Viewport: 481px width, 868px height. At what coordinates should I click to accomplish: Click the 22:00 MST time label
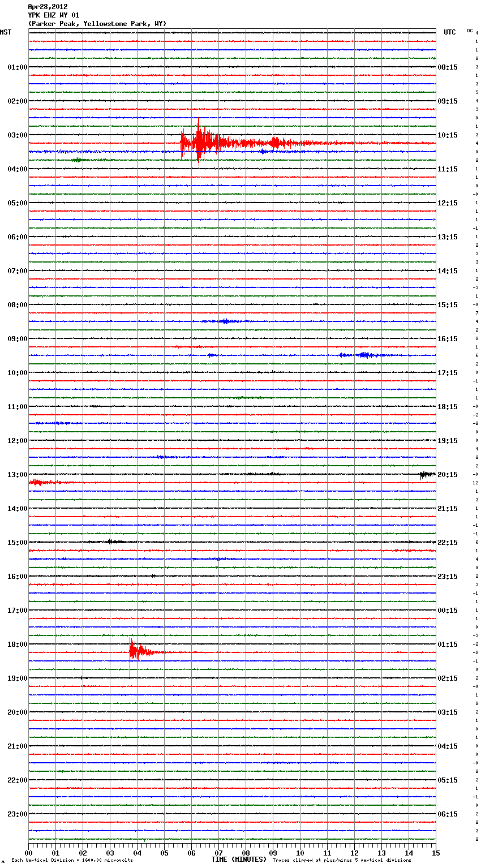[x=18, y=780]
